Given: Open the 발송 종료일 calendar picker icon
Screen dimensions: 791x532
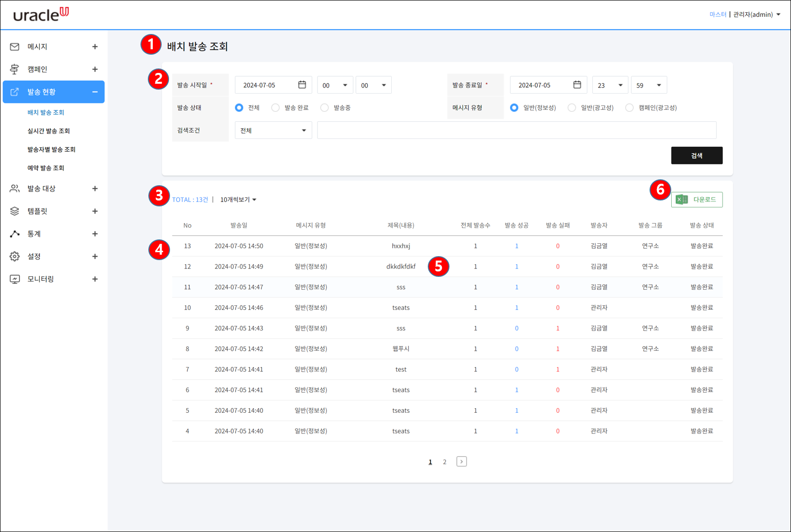Looking at the screenshot, I should pyautogui.click(x=577, y=85).
